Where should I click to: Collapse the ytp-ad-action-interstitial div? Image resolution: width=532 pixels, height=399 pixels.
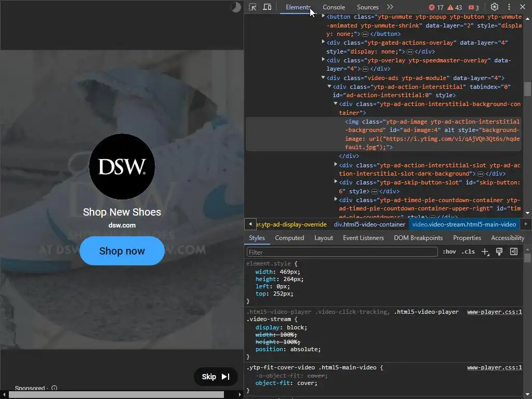click(329, 86)
